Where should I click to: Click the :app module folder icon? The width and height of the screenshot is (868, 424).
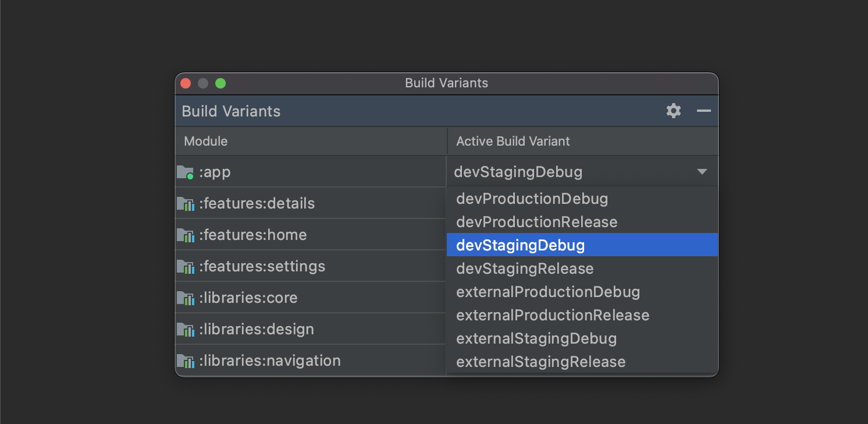[185, 172]
